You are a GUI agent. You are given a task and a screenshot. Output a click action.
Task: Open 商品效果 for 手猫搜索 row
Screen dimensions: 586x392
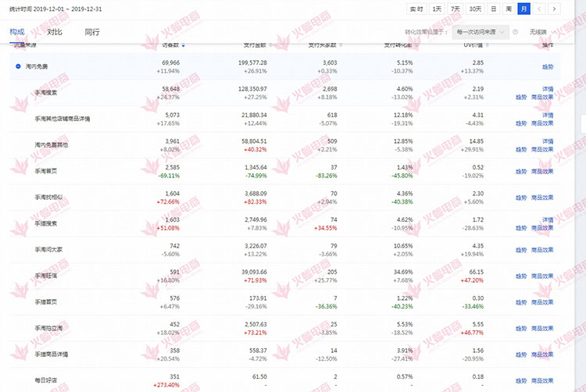click(x=542, y=228)
